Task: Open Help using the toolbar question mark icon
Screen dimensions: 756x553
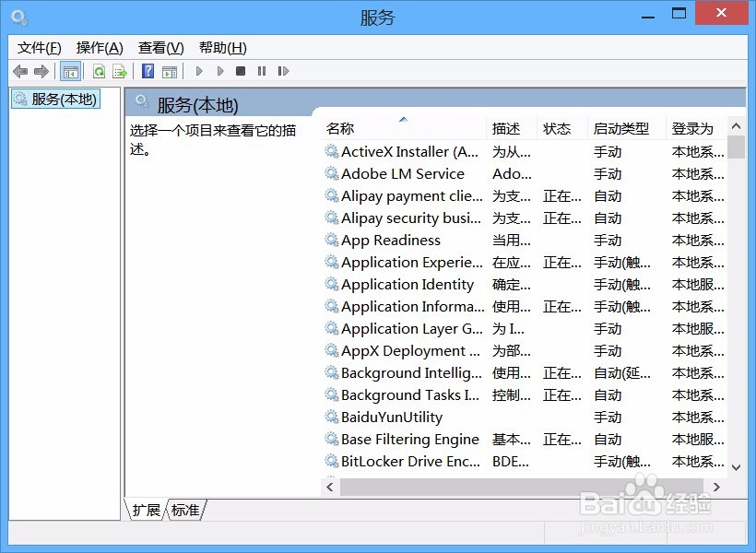Action: [x=148, y=71]
